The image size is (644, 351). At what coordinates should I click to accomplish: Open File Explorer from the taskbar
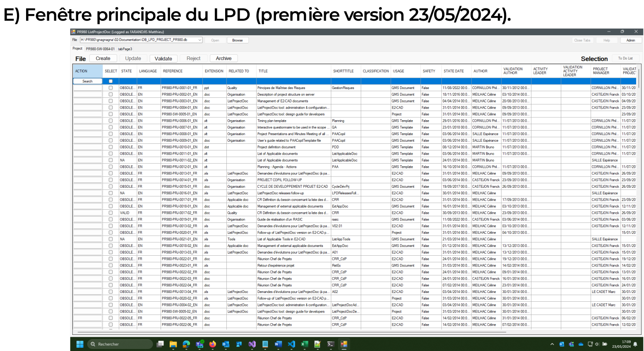click(x=173, y=344)
